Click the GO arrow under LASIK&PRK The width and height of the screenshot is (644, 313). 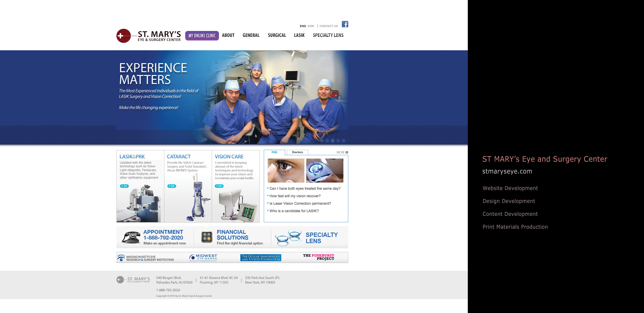click(124, 186)
